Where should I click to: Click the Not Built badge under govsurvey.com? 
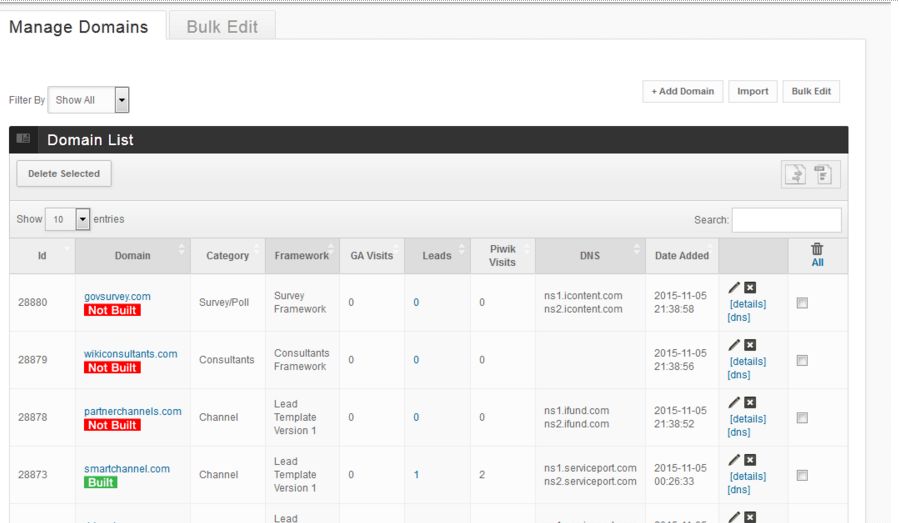(x=112, y=310)
